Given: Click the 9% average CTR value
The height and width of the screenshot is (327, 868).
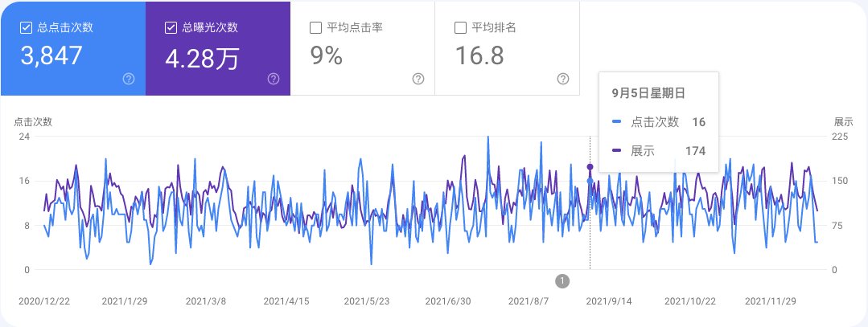Looking at the screenshot, I should point(327,56).
